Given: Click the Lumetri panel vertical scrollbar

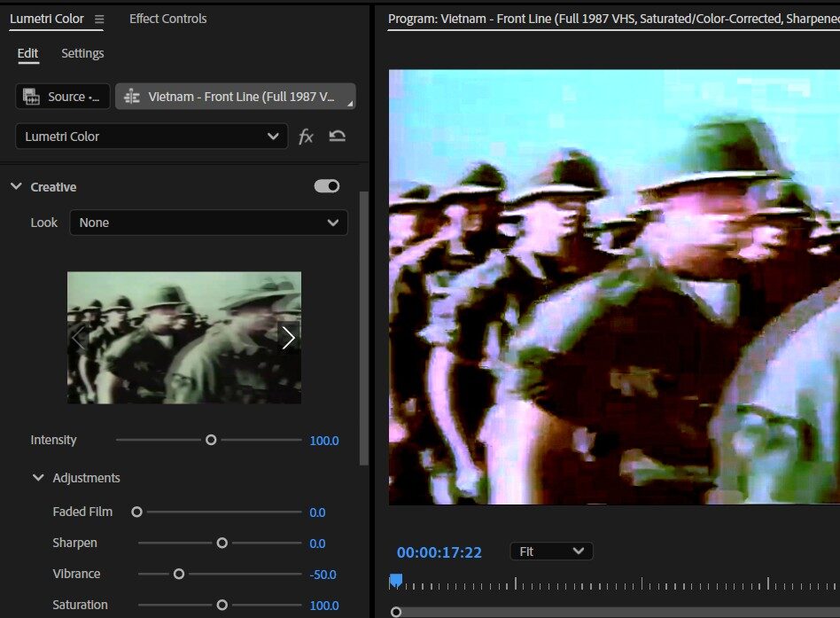Looking at the screenshot, I should 364,328.
